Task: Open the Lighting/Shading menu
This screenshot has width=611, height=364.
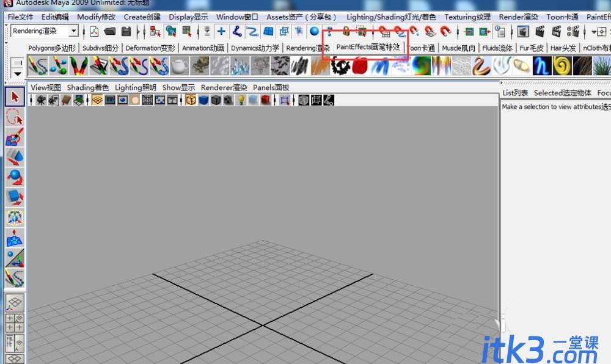Action: [391, 17]
